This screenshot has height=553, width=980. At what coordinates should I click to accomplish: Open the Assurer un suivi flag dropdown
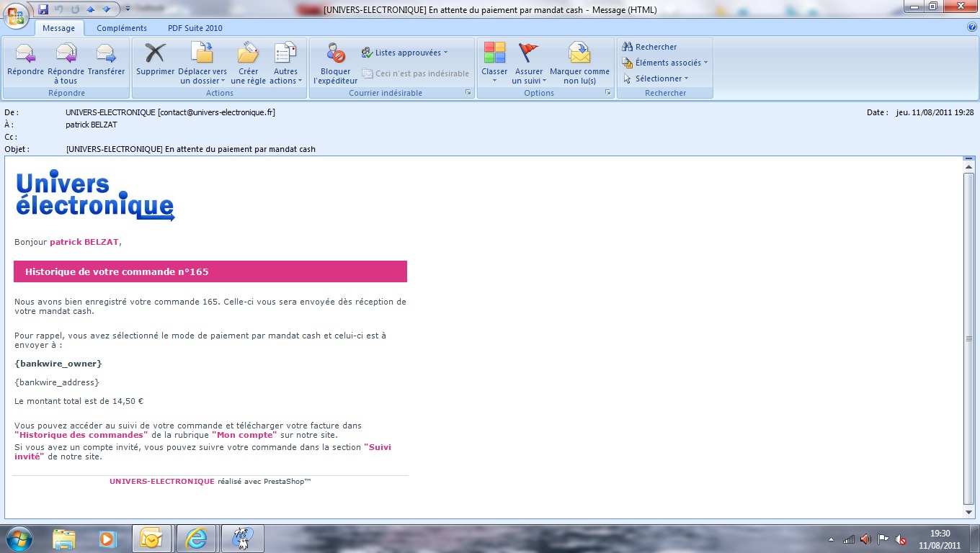(x=529, y=63)
